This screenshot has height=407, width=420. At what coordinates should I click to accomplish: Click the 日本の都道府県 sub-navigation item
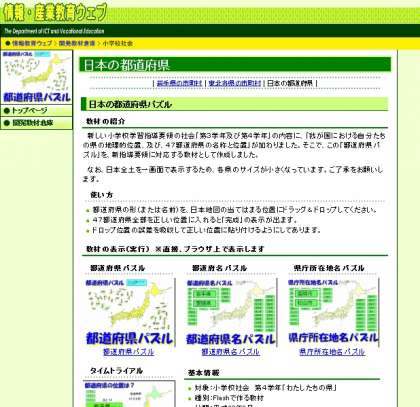pos(290,83)
